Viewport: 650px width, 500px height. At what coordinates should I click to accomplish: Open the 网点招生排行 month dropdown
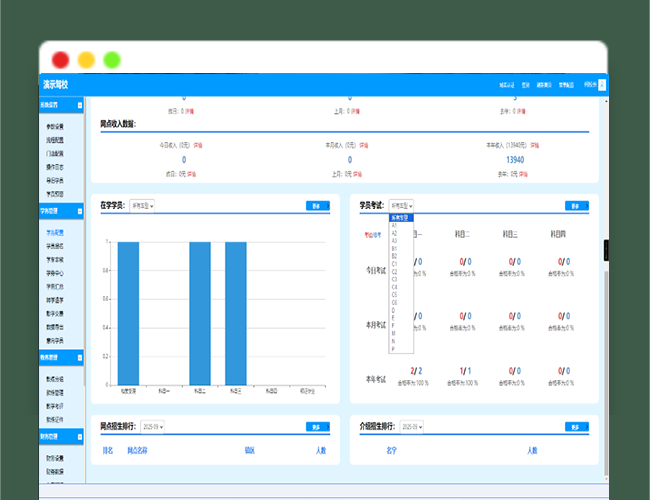click(x=152, y=427)
